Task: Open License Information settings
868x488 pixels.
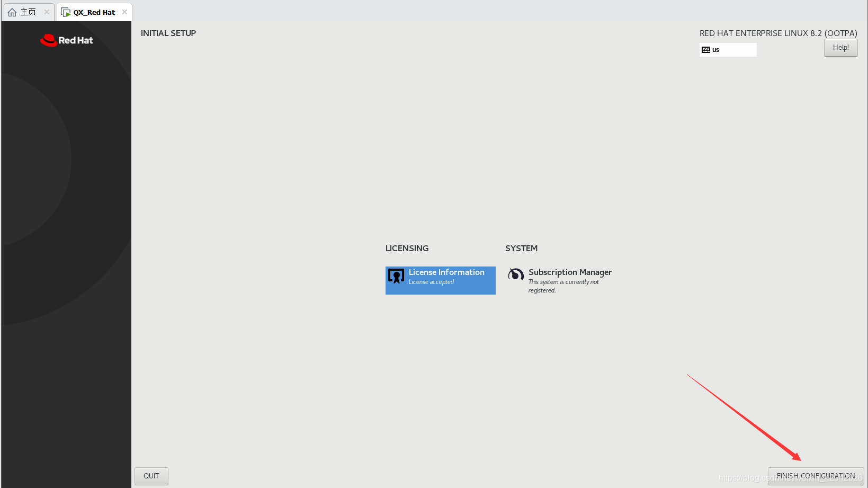Action: pyautogui.click(x=441, y=280)
